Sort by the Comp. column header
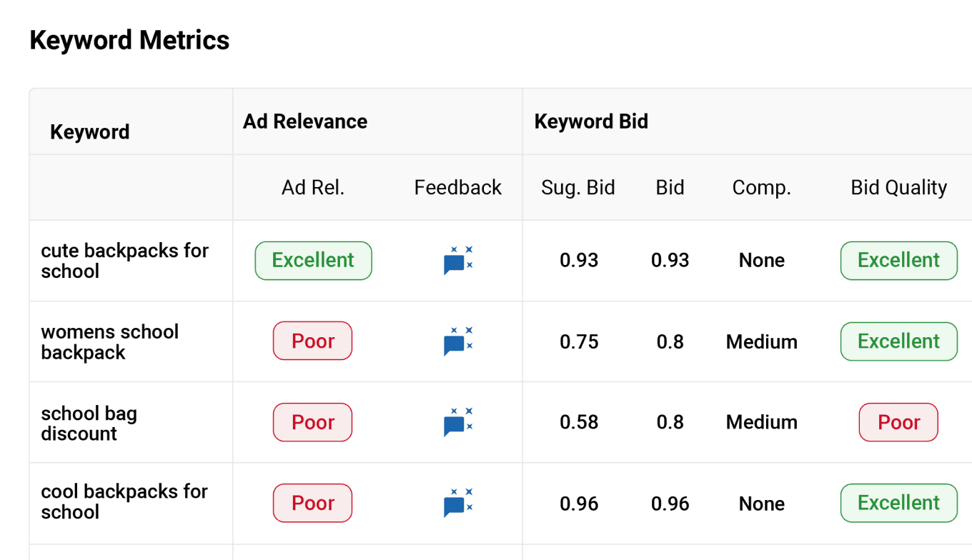 coord(761,188)
